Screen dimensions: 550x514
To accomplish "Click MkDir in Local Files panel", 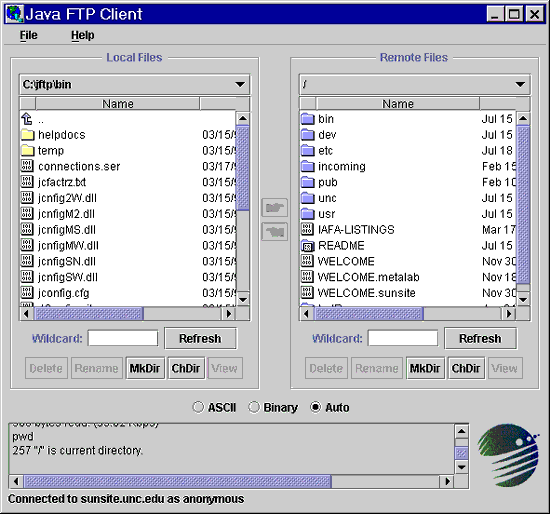I will click(145, 368).
